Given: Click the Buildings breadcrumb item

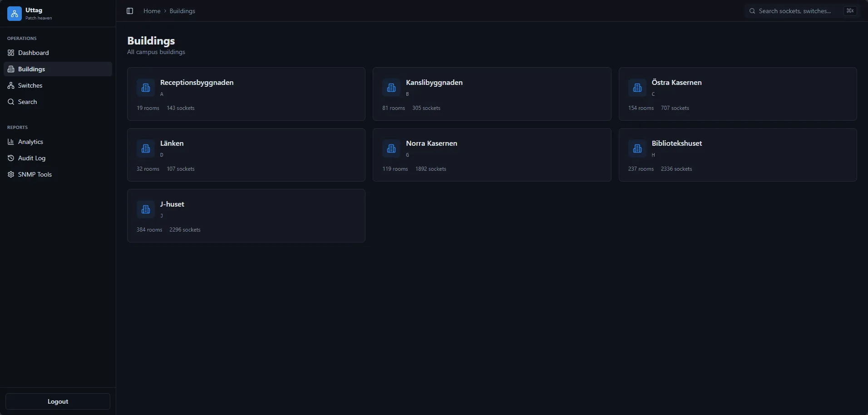Looking at the screenshot, I should (x=182, y=11).
